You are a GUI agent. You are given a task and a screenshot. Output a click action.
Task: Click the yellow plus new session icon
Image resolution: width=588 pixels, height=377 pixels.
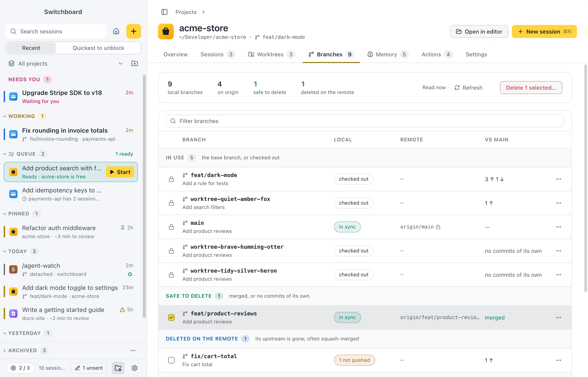tap(133, 31)
